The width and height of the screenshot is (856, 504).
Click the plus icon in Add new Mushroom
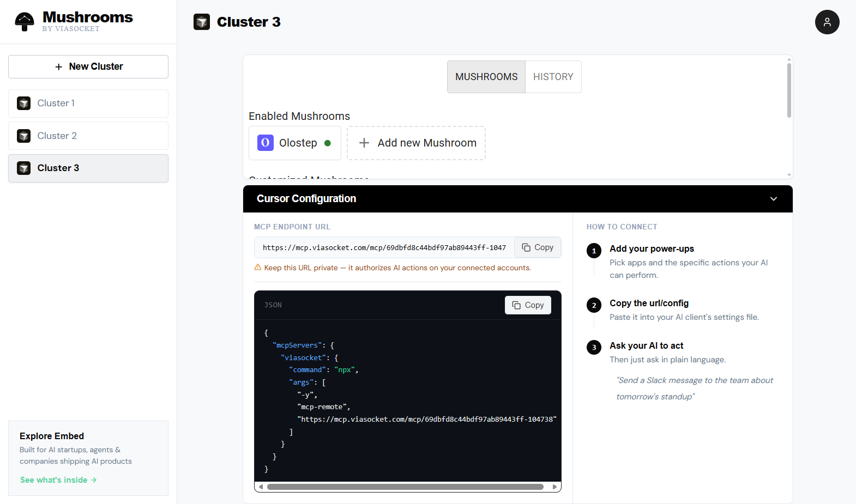tap(364, 143)
